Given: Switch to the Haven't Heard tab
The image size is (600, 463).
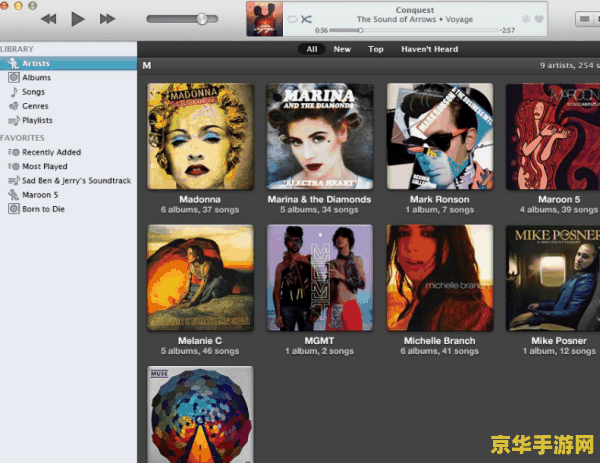Looking at the screenshot, I should coord(429,49).
